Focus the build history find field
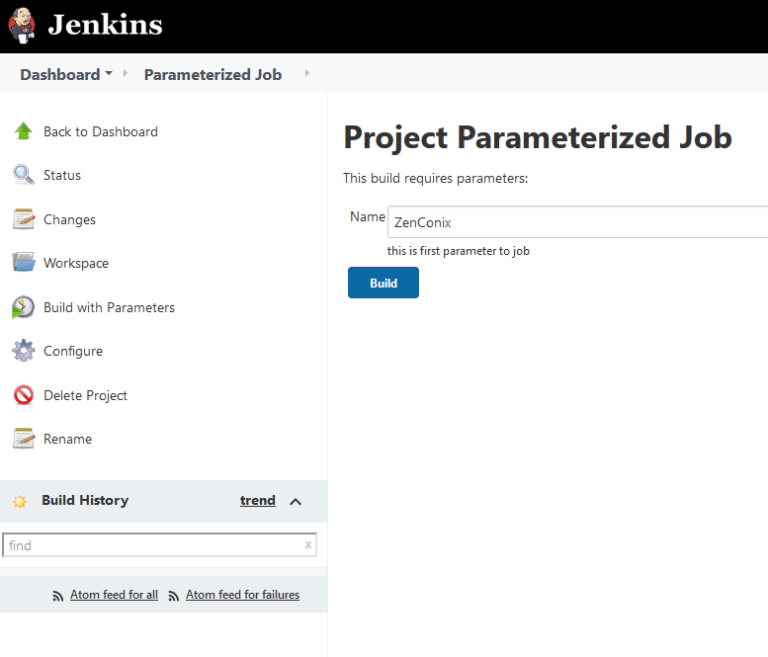Viewport: 768px width, 657px height. [x=159, y=545]
